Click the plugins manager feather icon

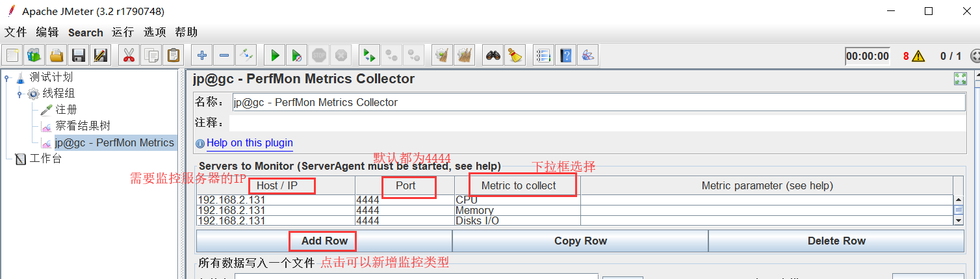587,56
